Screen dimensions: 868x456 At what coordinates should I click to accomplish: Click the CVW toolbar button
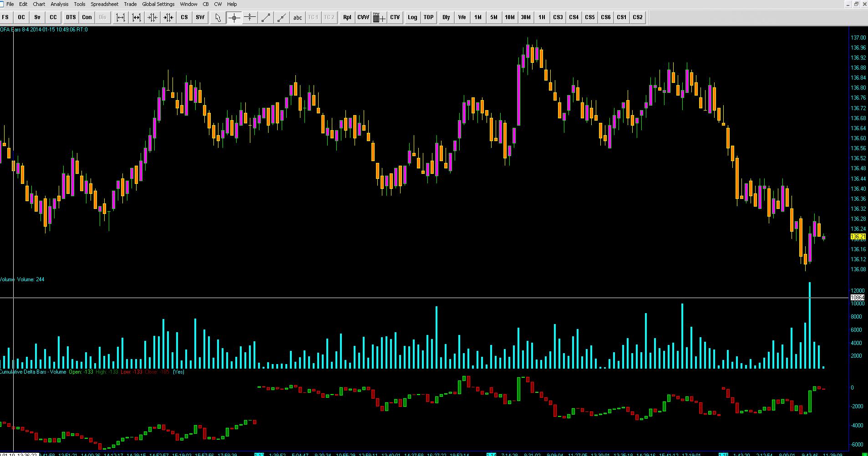coord(363,17)
